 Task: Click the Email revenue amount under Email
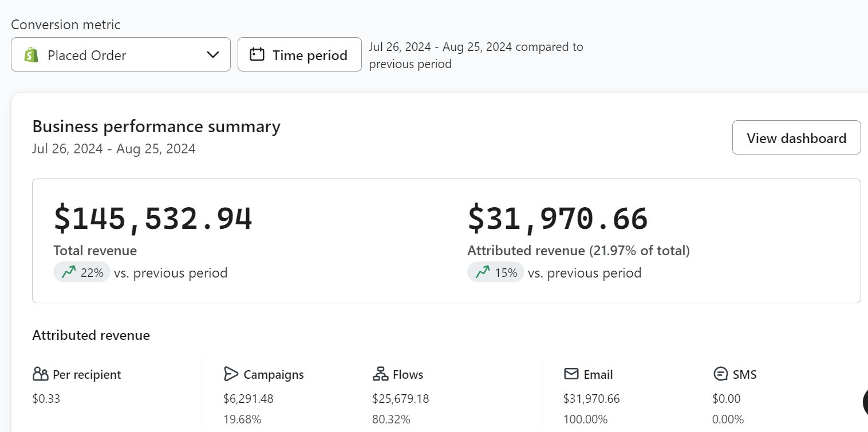coord(591,398)
